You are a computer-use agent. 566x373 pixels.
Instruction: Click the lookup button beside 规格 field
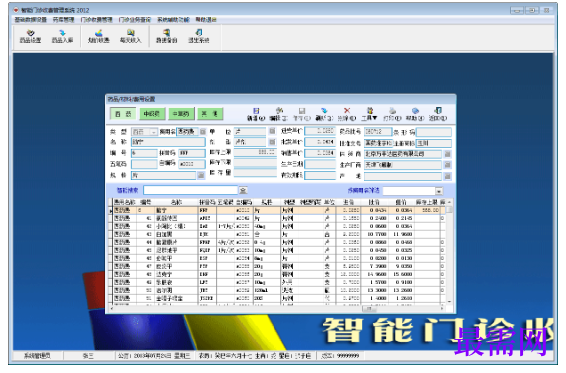(x=201, y=175)
